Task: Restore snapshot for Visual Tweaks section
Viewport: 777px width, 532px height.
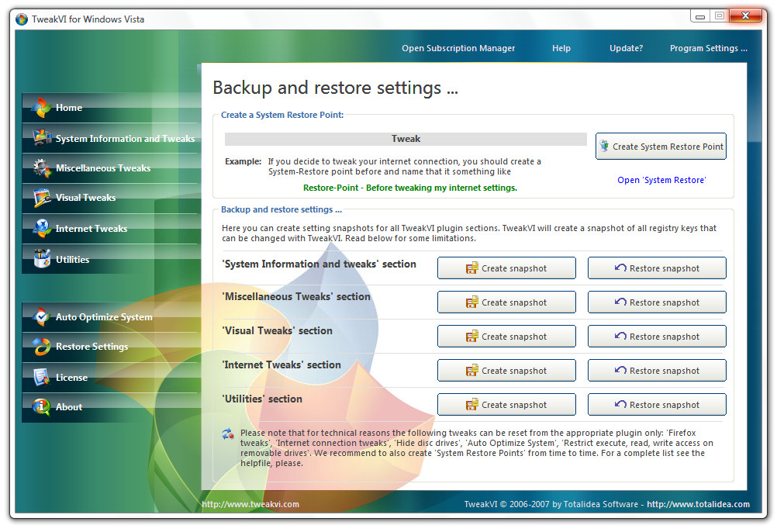Action: (657, 337)
